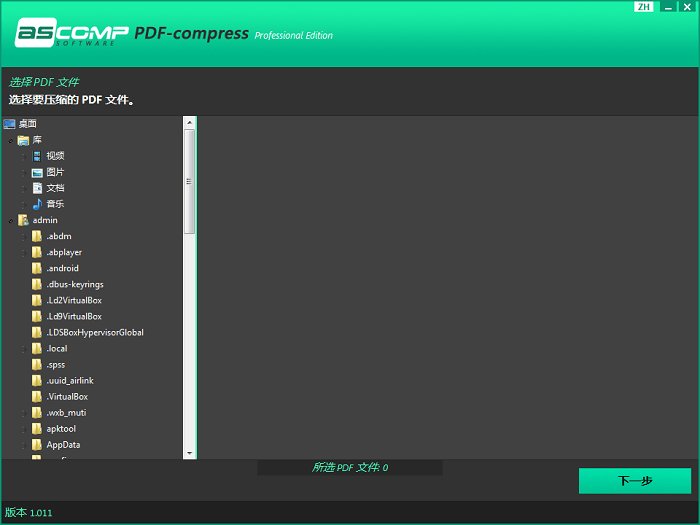Select the Documents (文档) library icon
700x525 pixels.
[x=37, y=188]
